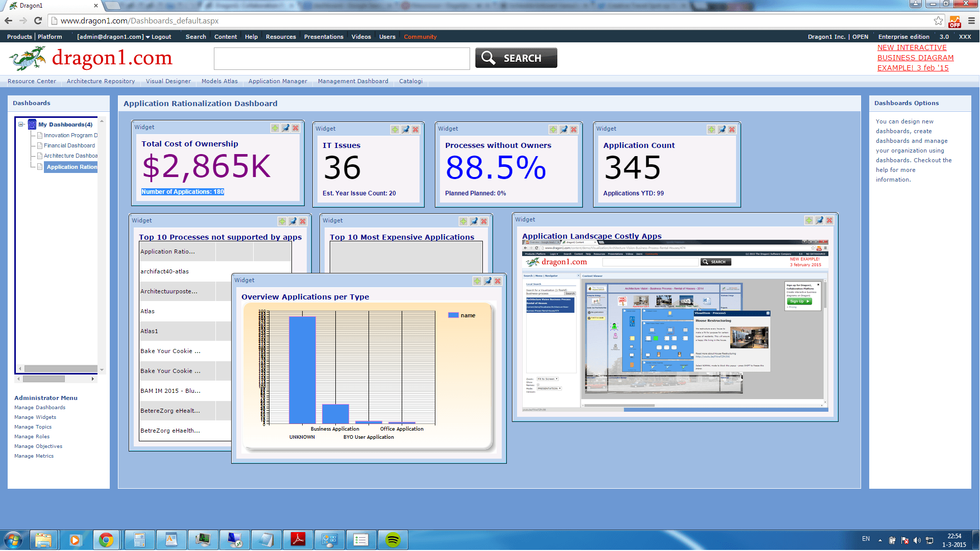Open Manage Objectives admin link

tap(38, 446)
